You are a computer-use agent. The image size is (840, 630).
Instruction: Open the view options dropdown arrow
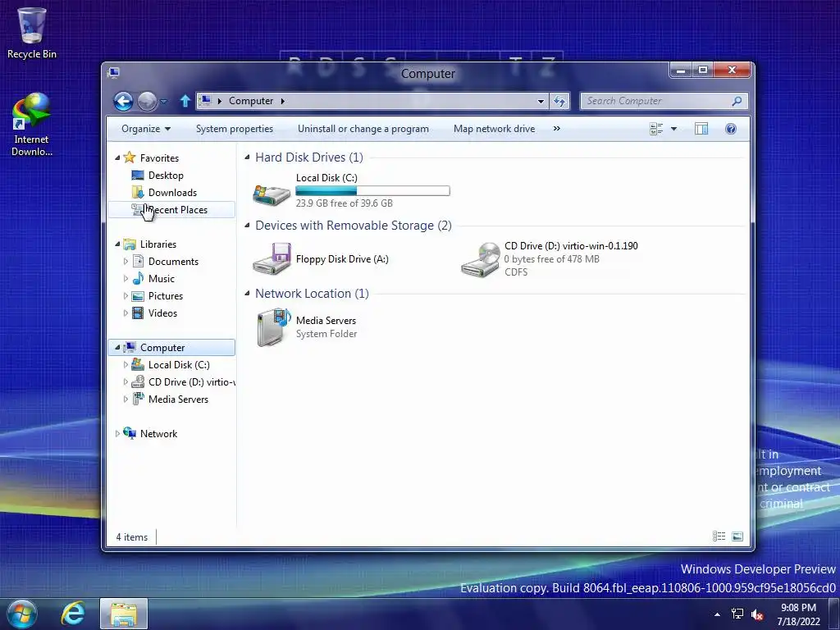(x=673, y=129)
